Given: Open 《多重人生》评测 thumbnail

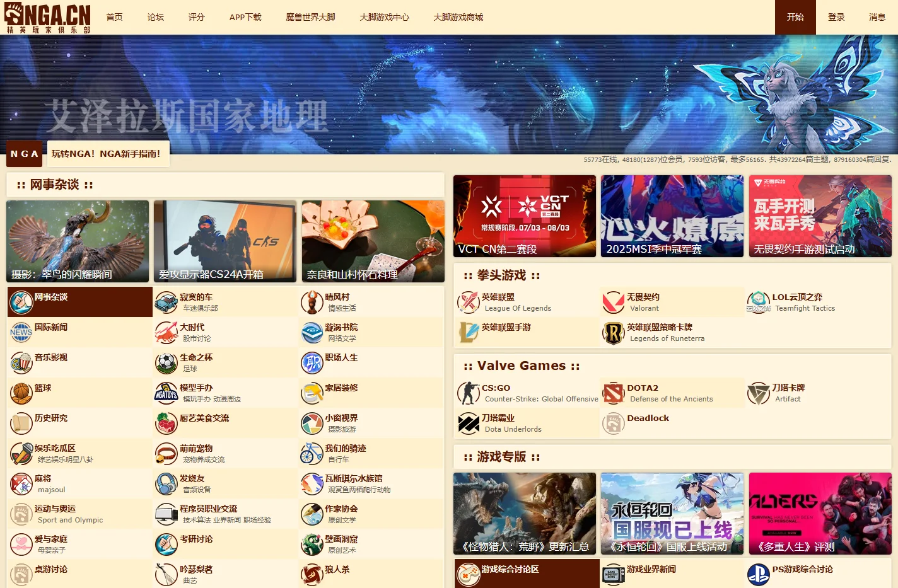Looking at the screenshot, I should tap(820, 514).
